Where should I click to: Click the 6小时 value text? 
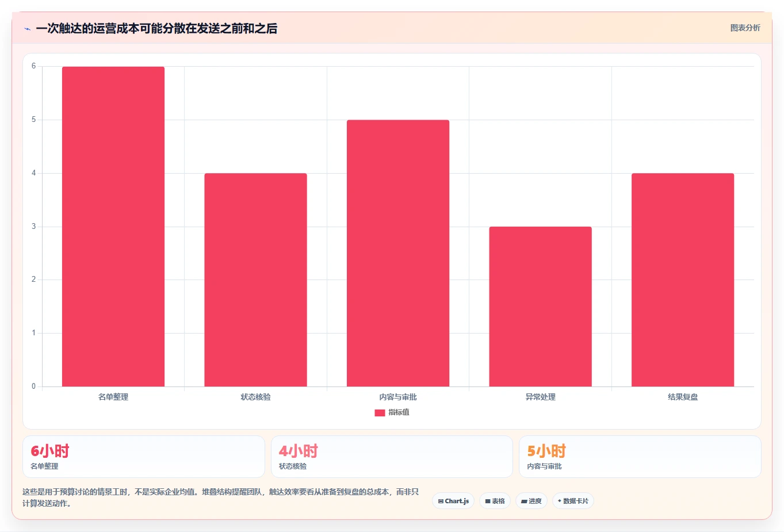pyautogui.click(x=50, y=451)
